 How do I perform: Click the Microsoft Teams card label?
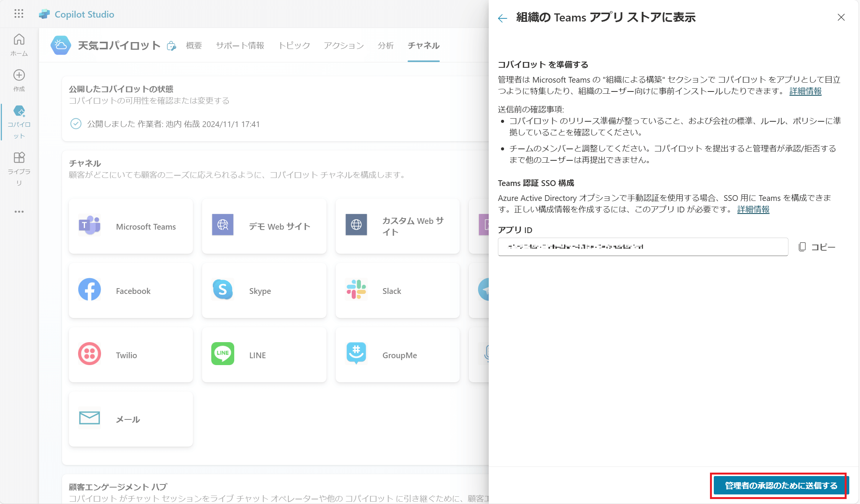146,227
